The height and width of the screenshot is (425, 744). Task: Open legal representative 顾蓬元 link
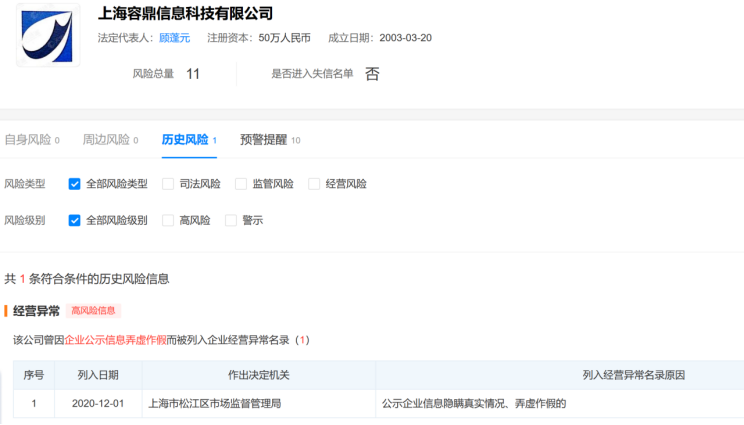[x=175, y=38]
